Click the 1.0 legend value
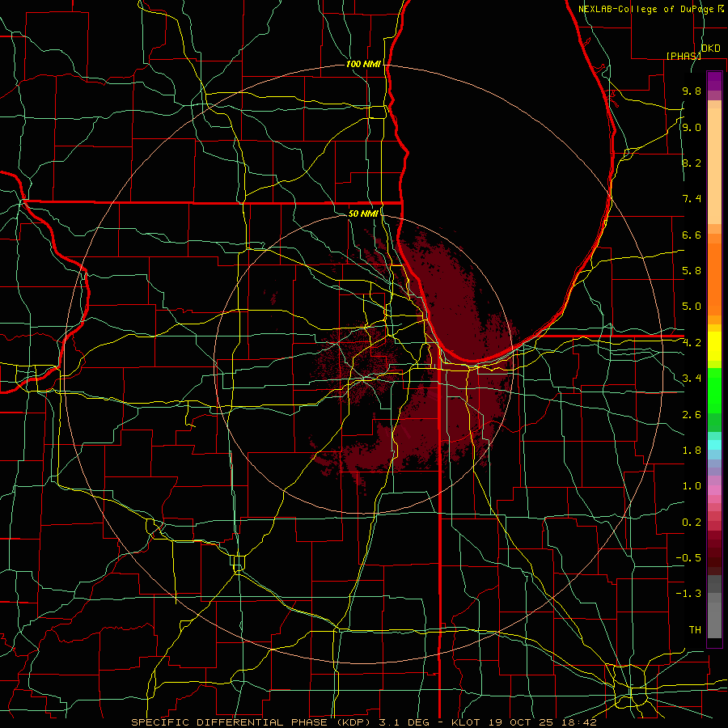The height and width of the screenshot is (728, 728). coord(692,486)
